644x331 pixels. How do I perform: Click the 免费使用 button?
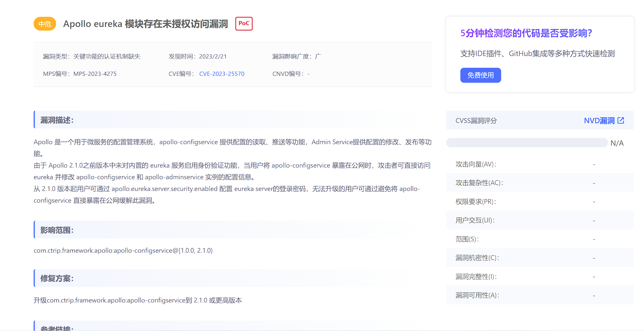click(480, 75)
